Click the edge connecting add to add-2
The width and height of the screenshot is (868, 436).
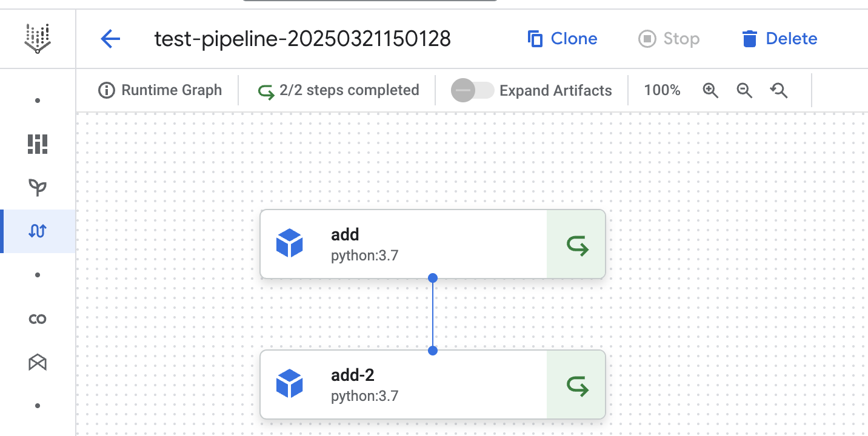tap(433, 314)
